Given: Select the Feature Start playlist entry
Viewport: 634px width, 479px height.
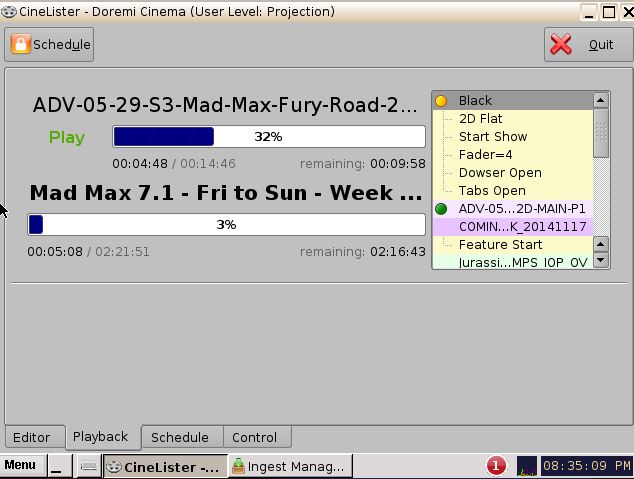Looking at the screenshot, I should (500, 245).
